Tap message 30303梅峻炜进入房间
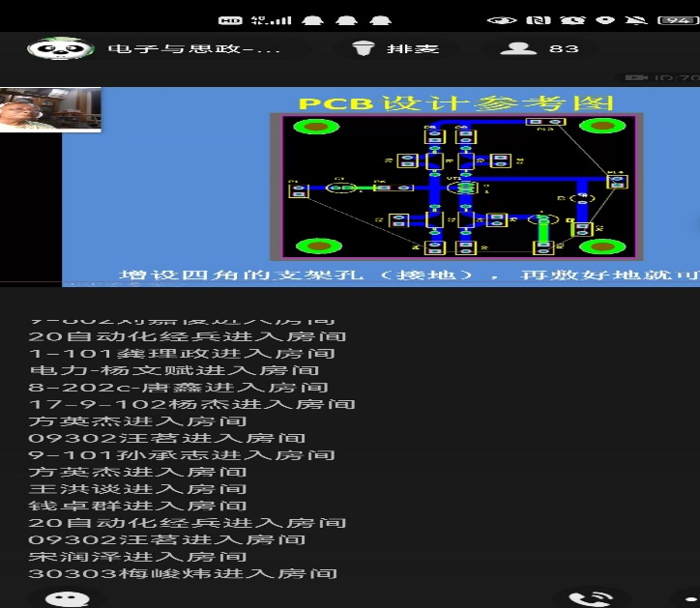Viewport: 700px width, 608px height. coord(184,573)
